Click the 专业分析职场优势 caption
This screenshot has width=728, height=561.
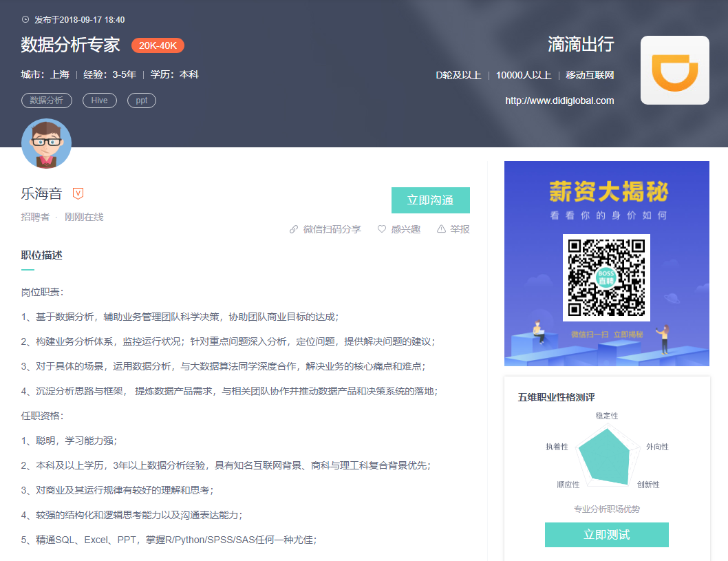(607, 509)
